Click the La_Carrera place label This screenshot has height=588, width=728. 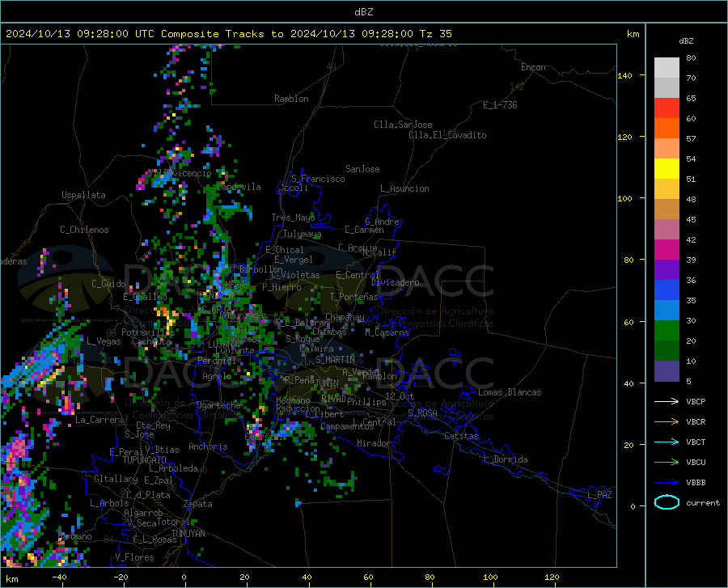pos(99,420)
